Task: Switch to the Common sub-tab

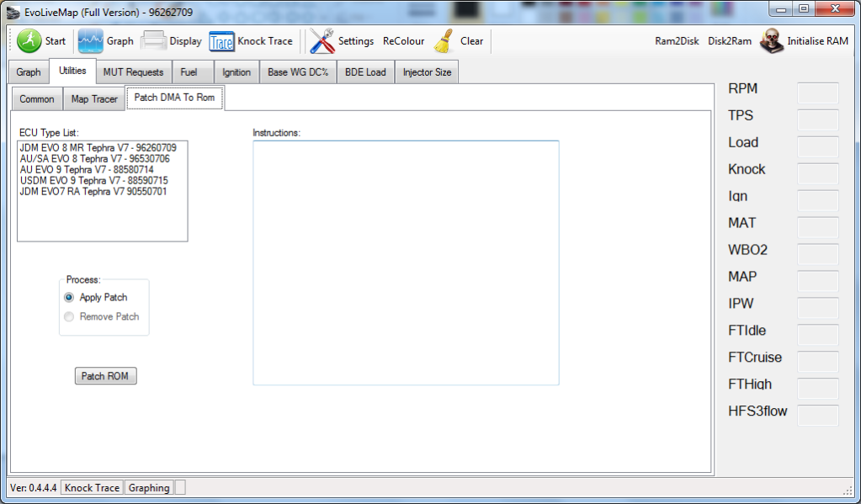Action: [37, 99]
